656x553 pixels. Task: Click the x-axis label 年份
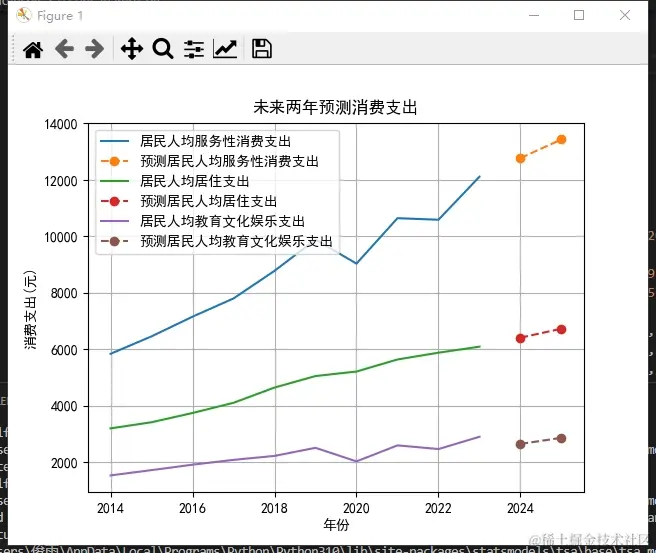(x=336, y=525)
